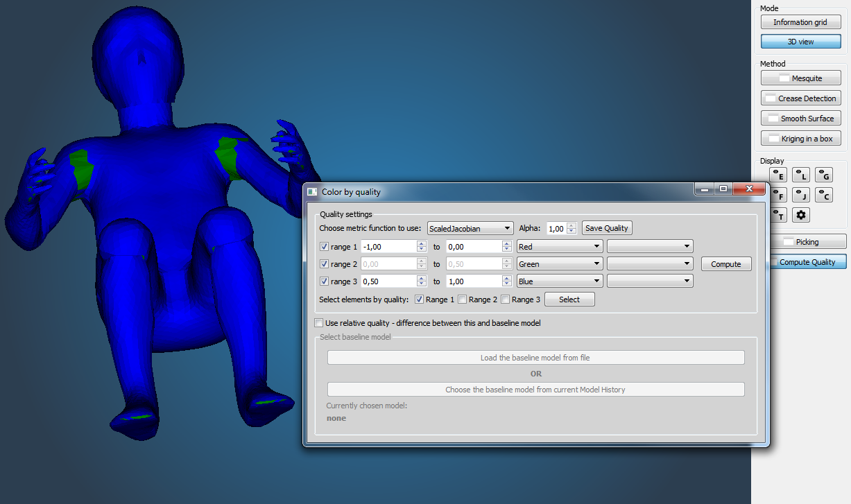Open the Green color dropdown
851x504 pixels.
click(560, 264)
